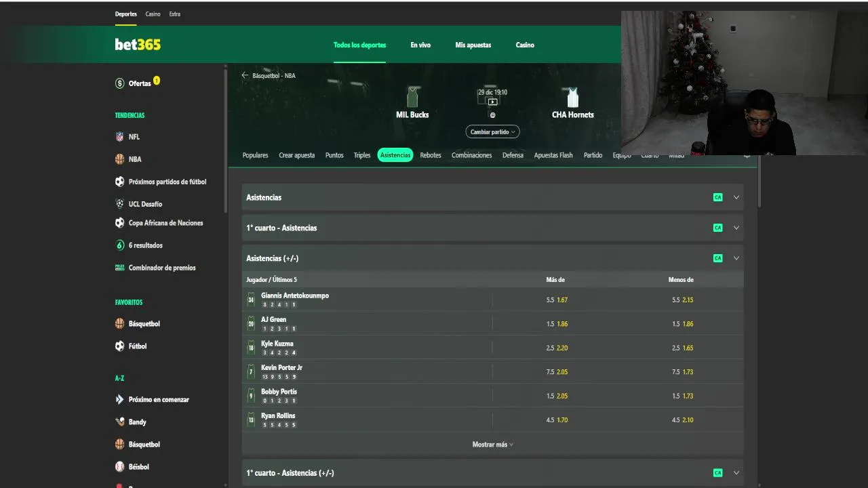
Task: Bet Ryan Rollins Más de 4.5 at 1.70
Action: [x=557, y=420]
